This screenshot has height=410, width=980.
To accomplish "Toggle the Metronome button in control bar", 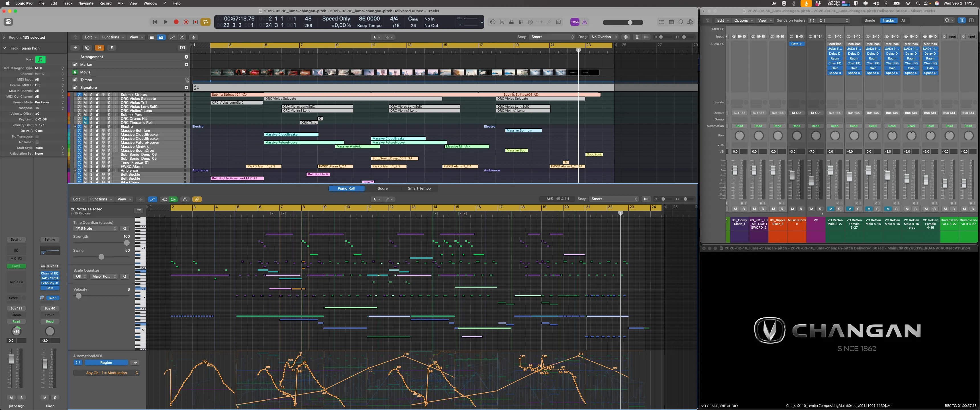I will 584,22.
